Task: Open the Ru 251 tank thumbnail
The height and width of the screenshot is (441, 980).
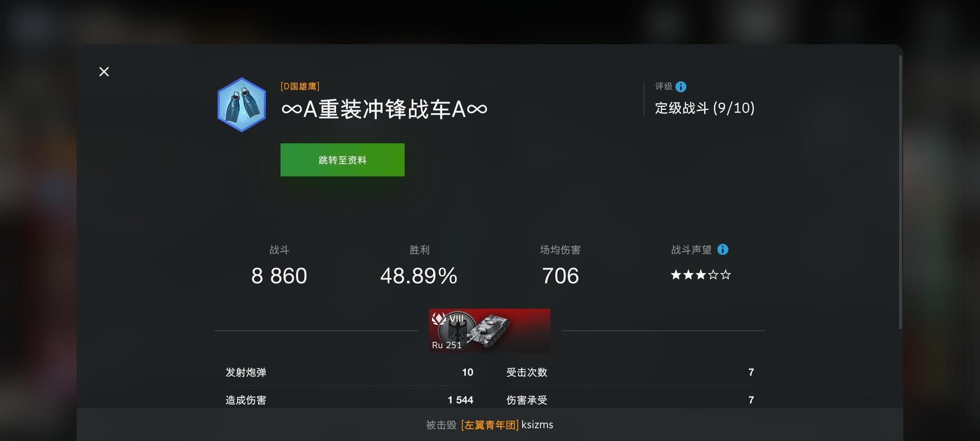Action: [490, 330]
